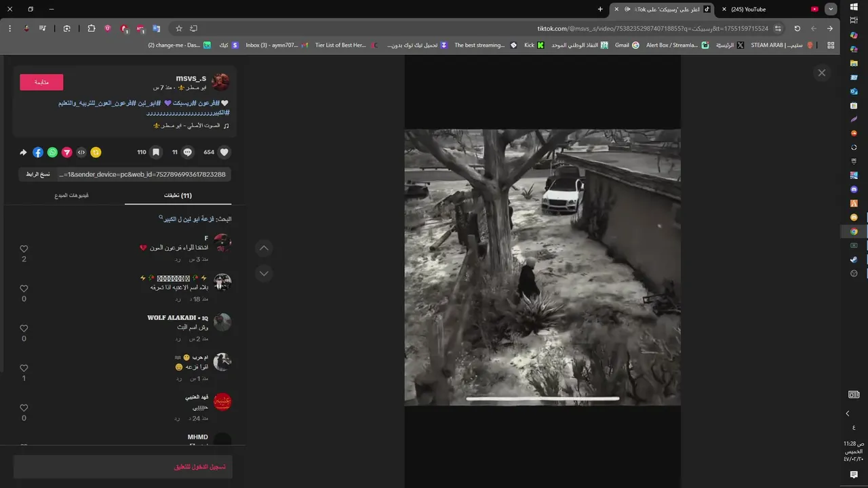Open Chrome three-dot menu
Viewport: 868px width, 488px height.
pyautogui.click(x=9, y=28)
